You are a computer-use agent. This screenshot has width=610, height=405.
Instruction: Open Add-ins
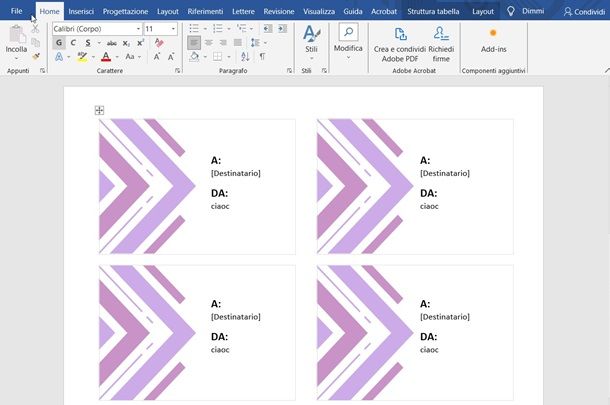tap(493, 40)
